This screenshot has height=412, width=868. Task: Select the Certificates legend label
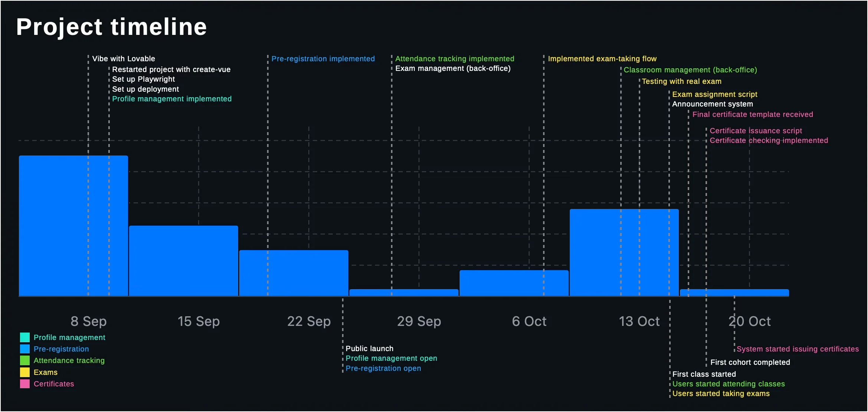point(54,384)
